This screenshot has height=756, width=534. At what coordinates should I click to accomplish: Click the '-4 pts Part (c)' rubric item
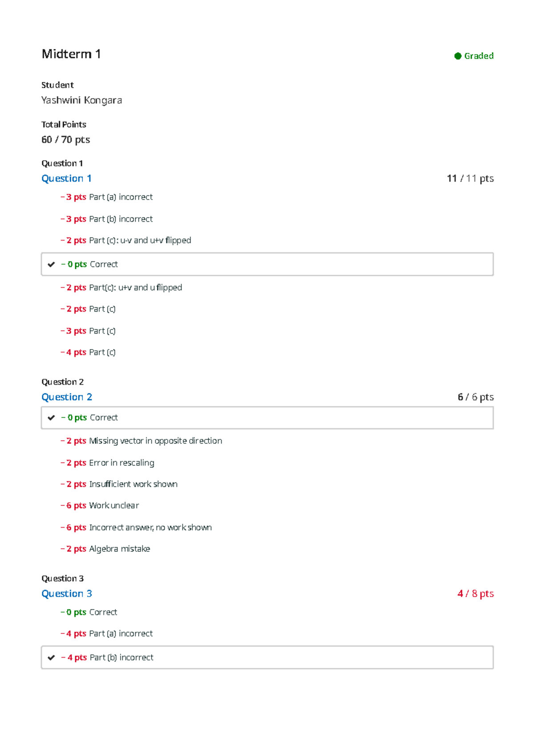tap(88, 353)
